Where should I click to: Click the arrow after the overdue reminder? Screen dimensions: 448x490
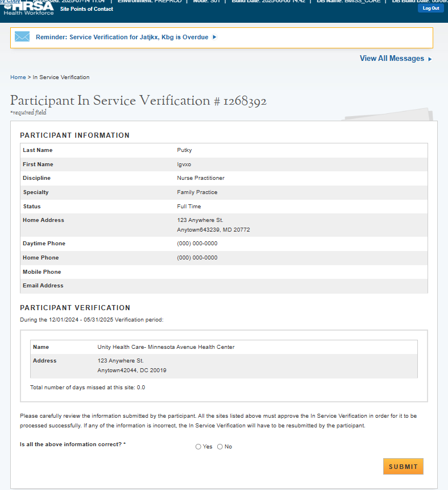(x=214, y=38)
